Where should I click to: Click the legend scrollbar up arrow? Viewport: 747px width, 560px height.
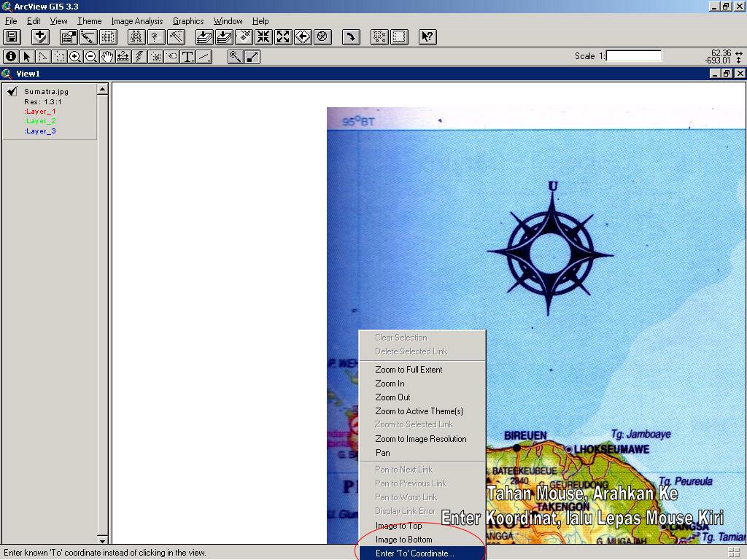(x=102, y=89)
